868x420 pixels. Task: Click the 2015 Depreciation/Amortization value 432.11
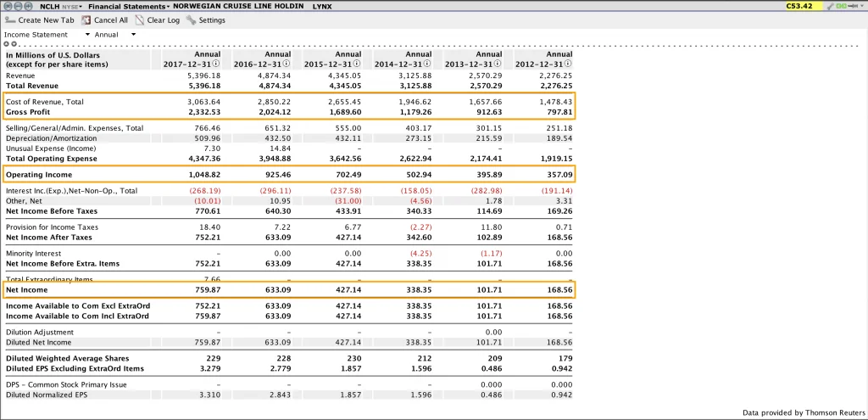coord(349,138)
